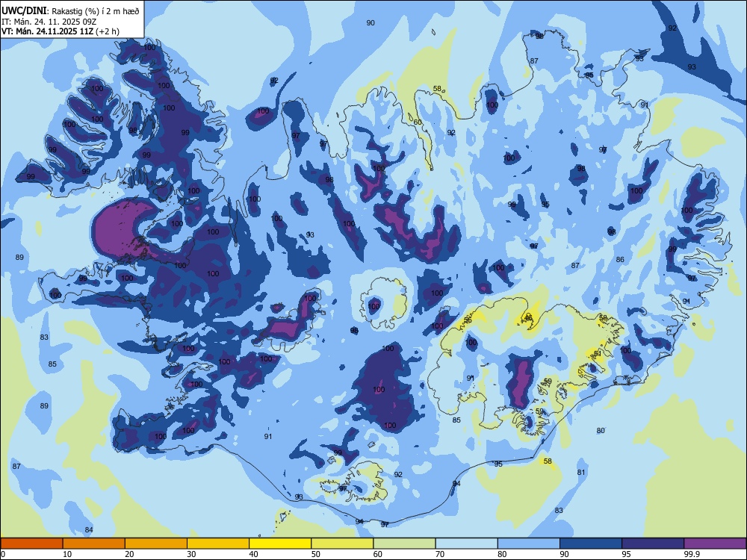Click the bright yellow 40–50 legend swatch
Image resolution: width=747 pixels, height=560 pixels.
pos(280,544)
